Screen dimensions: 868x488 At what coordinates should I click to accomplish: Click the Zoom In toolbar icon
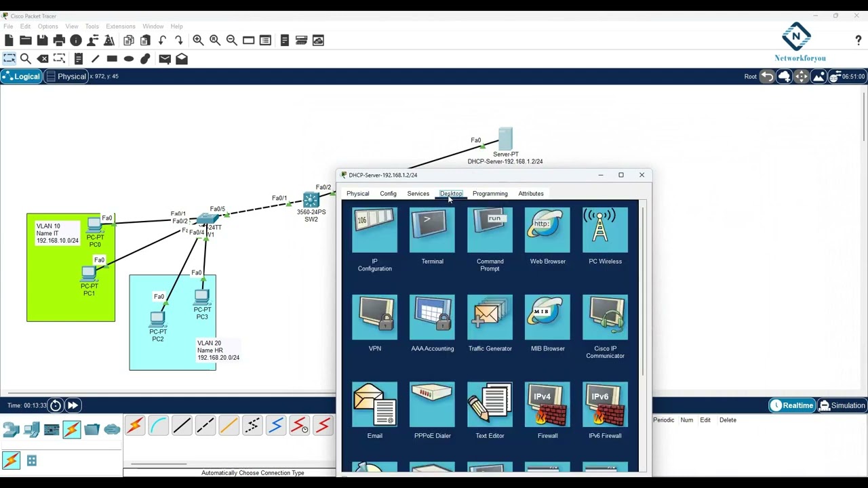pyautogui.click(x=198, y=41)
